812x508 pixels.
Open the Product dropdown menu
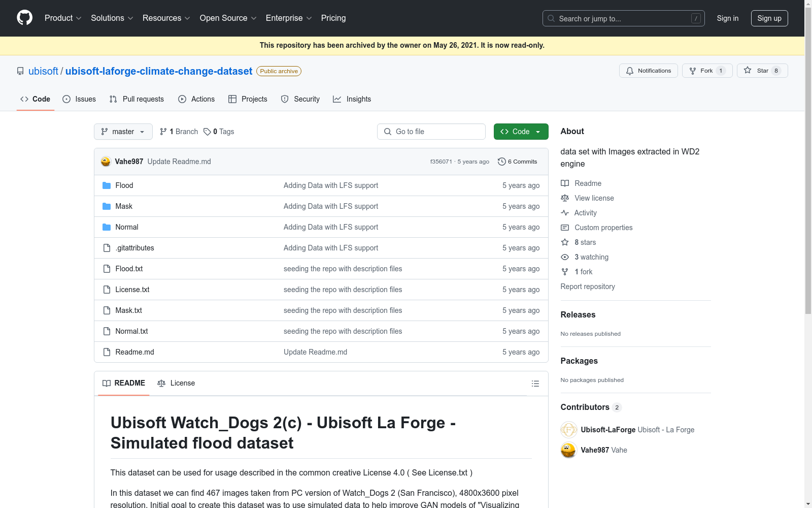(x=63, y=18)
